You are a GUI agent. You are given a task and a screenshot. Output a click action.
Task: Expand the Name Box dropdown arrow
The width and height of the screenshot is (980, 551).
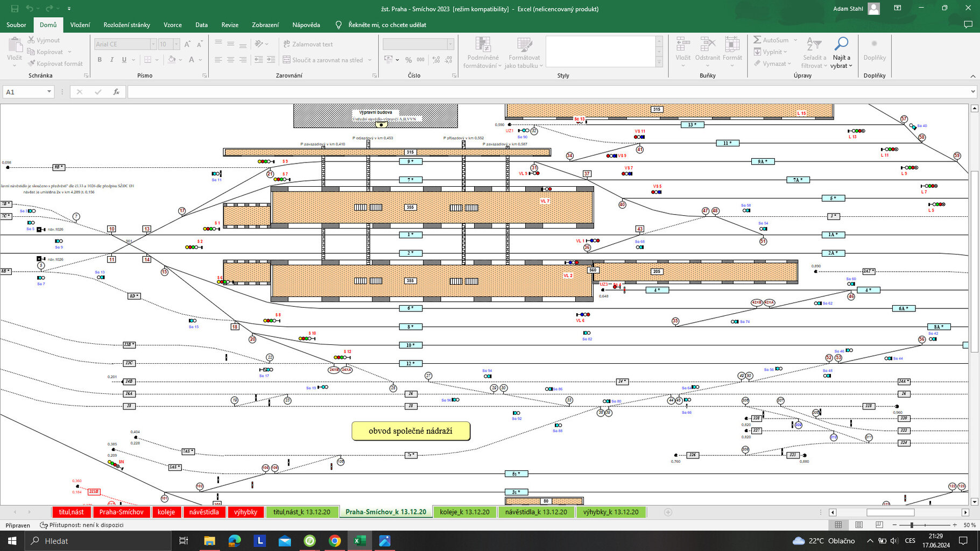point(49,92)
